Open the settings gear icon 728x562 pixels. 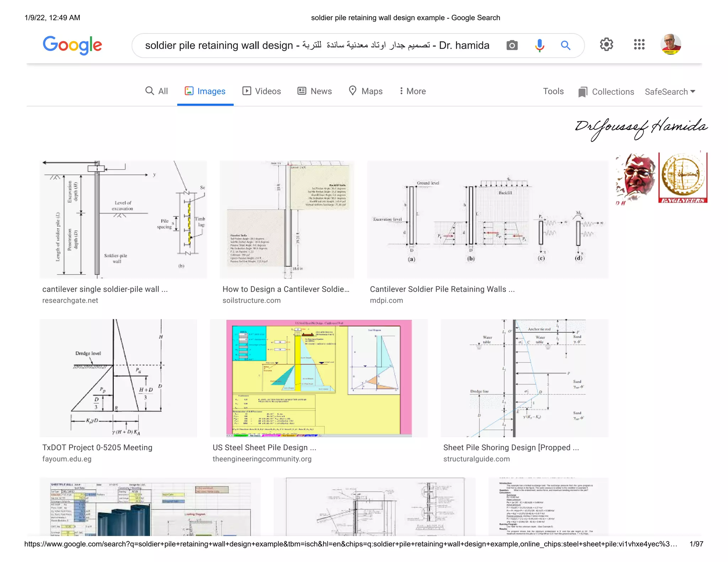point(606,44)
